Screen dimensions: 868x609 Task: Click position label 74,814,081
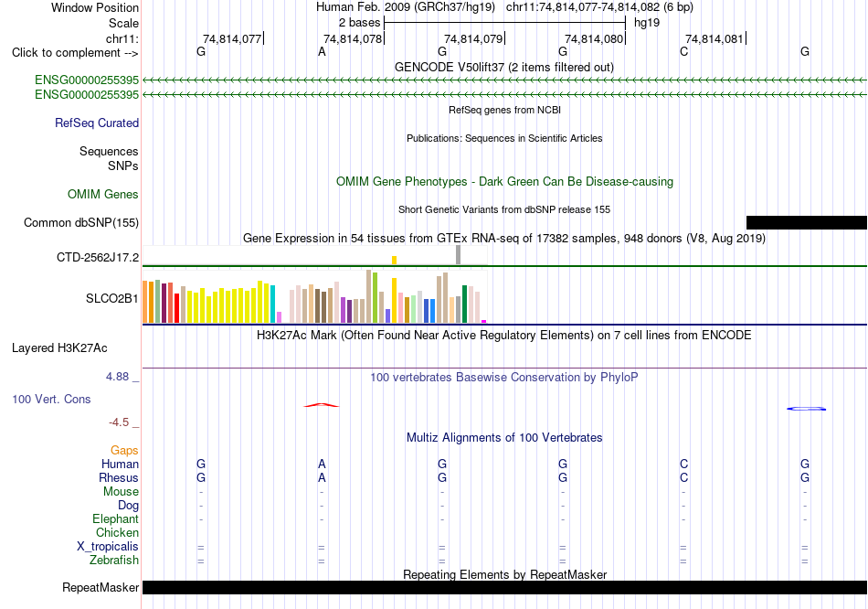[x=715, y=38]
